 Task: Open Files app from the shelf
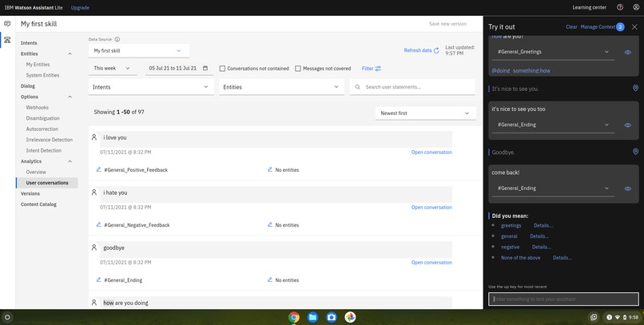tap(312, 317)
